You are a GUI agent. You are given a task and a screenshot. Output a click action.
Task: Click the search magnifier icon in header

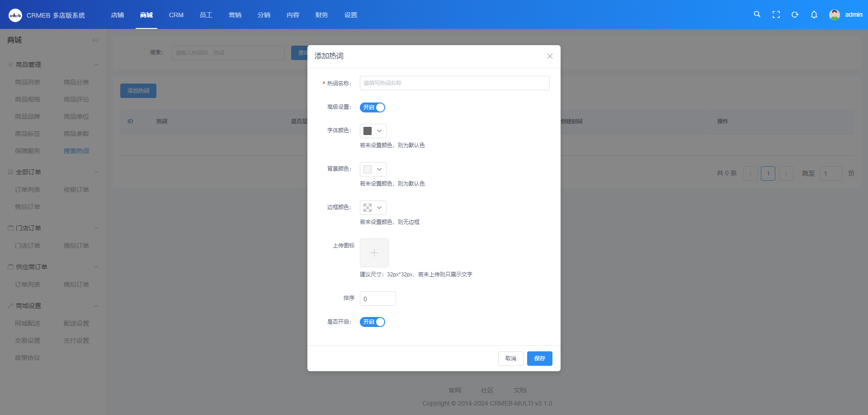click(x=757, y=14)
